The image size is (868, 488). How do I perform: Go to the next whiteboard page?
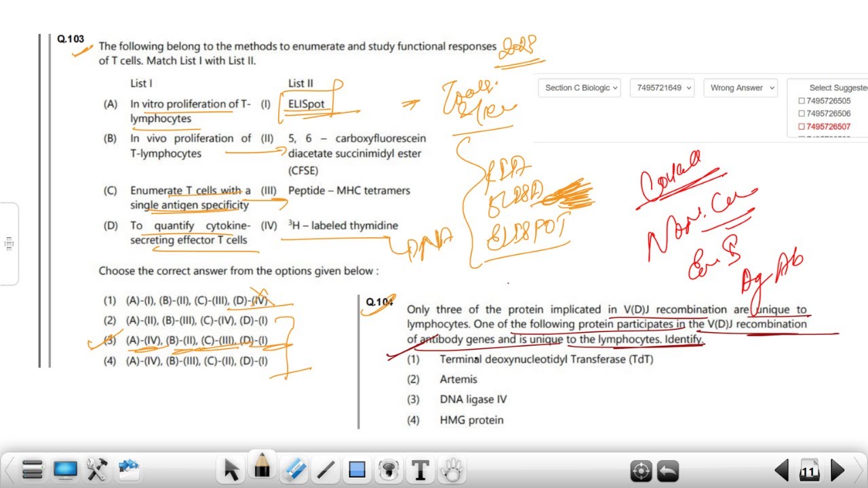tap(837, 470)
